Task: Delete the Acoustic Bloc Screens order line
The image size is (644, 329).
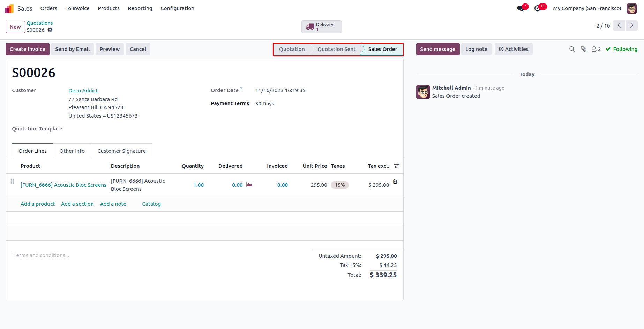Action: (x=395, y=181)
